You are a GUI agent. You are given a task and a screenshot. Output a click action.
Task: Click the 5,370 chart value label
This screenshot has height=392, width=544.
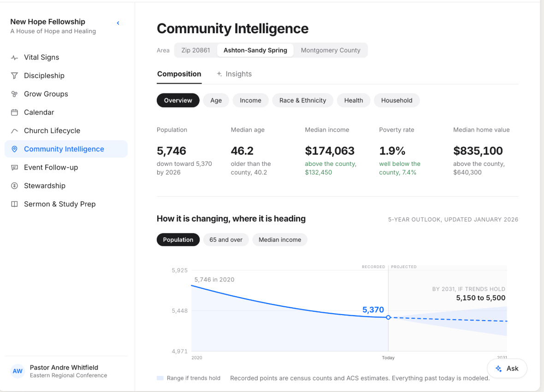point(373,310)
